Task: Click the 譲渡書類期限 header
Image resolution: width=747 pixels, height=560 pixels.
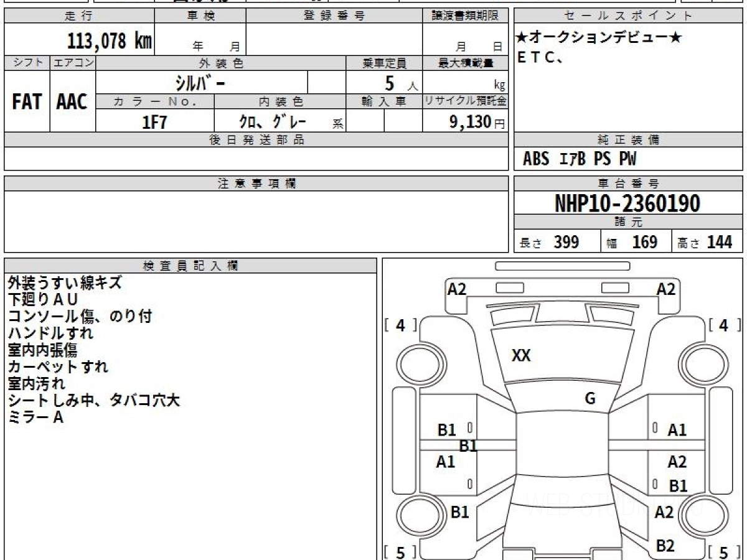Action: tap(465, 16)
